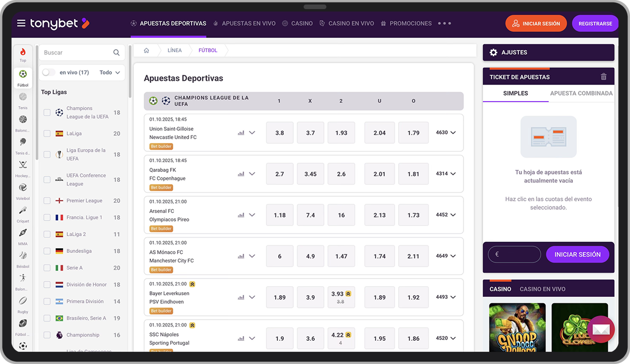This screenshot has height=364, width=630.
Task: Expand the 4520 markets for SSC Nápoles
Action: click(x=446, y=338)
